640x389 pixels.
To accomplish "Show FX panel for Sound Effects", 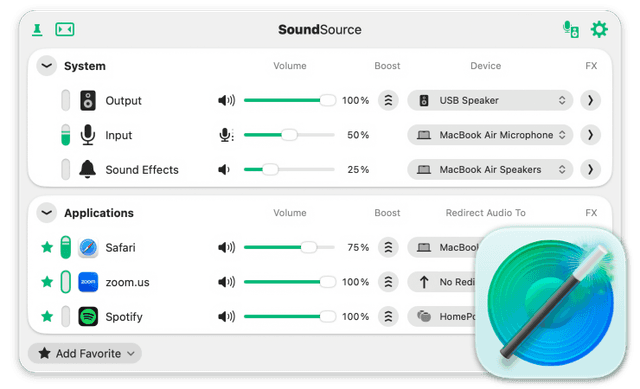I will [591, 169].
